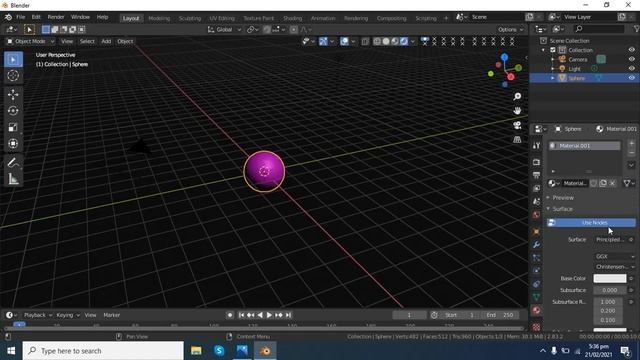Select the Annotate tool
The image size is (640, 360).
pos(13,162)
